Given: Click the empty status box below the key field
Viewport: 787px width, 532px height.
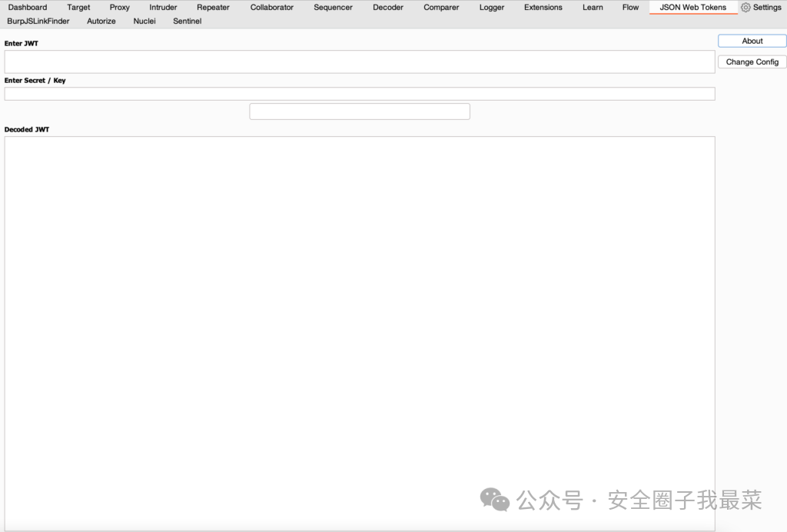Looking at the screenshot, I should 360,111.
